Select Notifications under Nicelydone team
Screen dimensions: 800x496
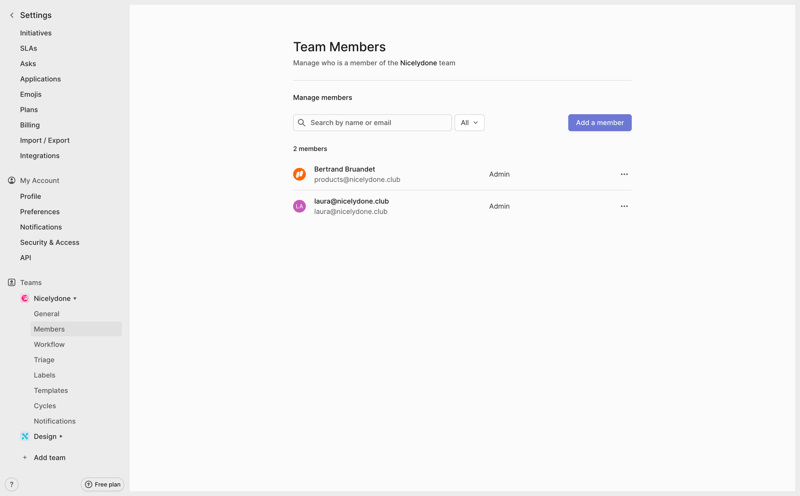click(x=55, y=421)
